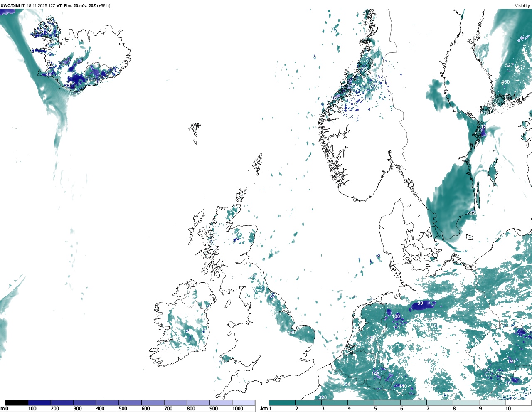This screenshot has width=532, height=412.
Task: Click the '49' value on Iceland's west coast
Action: pyautogui.click(x=49, y=74)
